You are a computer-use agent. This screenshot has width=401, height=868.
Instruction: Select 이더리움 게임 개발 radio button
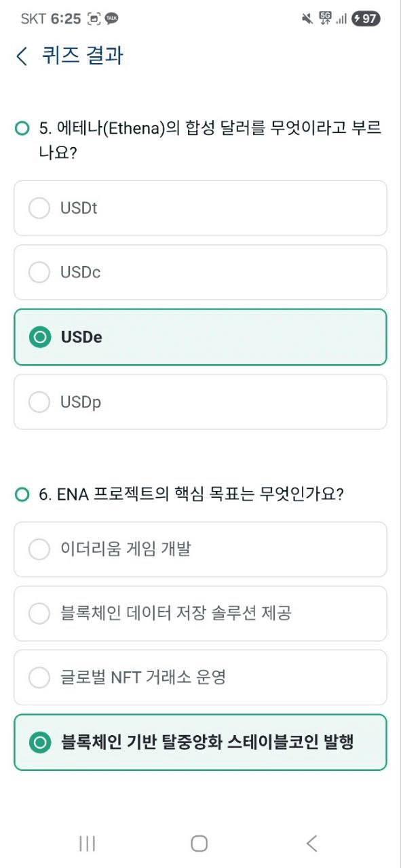pos(39,549)
